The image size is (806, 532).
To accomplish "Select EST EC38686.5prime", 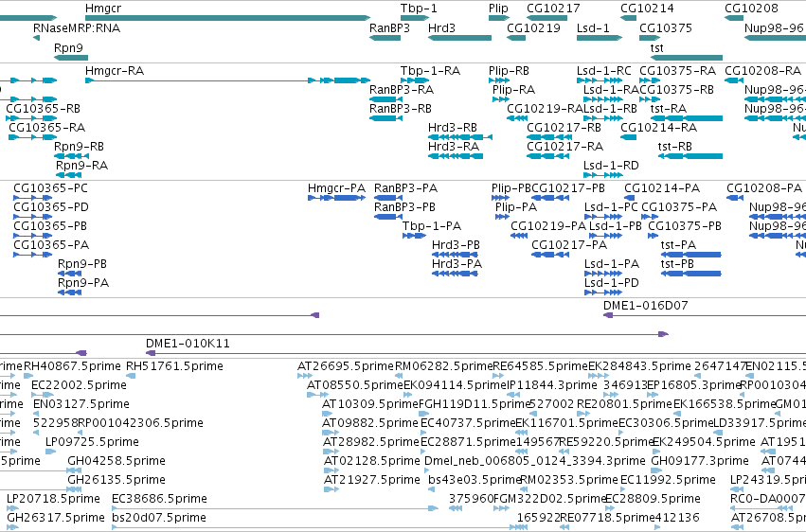I will pos(275,509).
